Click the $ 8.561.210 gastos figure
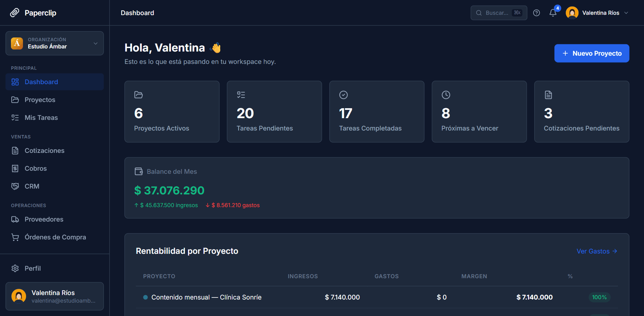This screenshot has width=644, height=316. [x=233, y=205]
